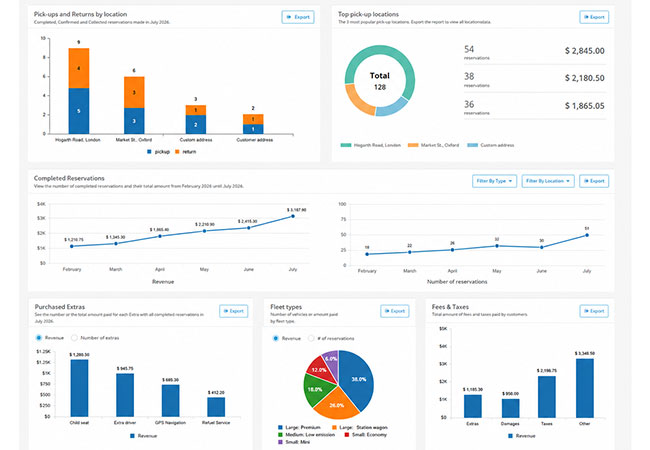650x450 pixels.
Task: Select the blue pickup bar for Hogarth Road
Action: pos(79,111)
